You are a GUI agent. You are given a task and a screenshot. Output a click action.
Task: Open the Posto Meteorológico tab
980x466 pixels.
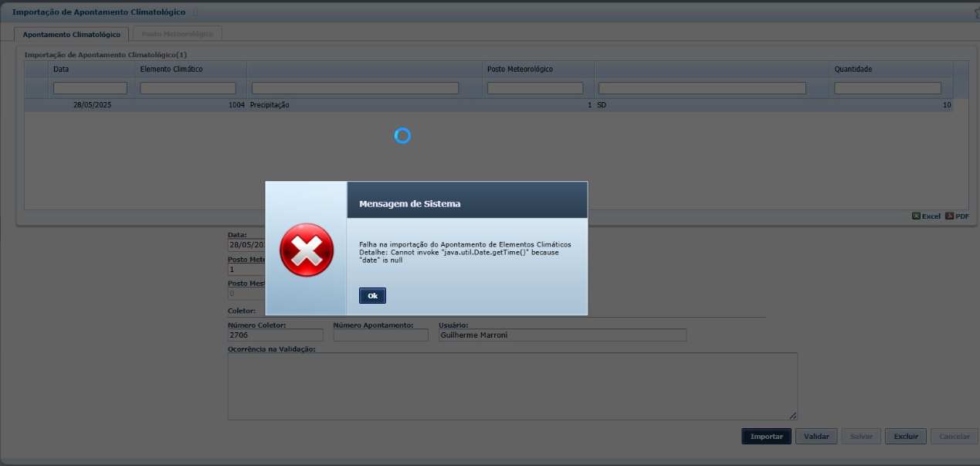(x=178, y=34)
